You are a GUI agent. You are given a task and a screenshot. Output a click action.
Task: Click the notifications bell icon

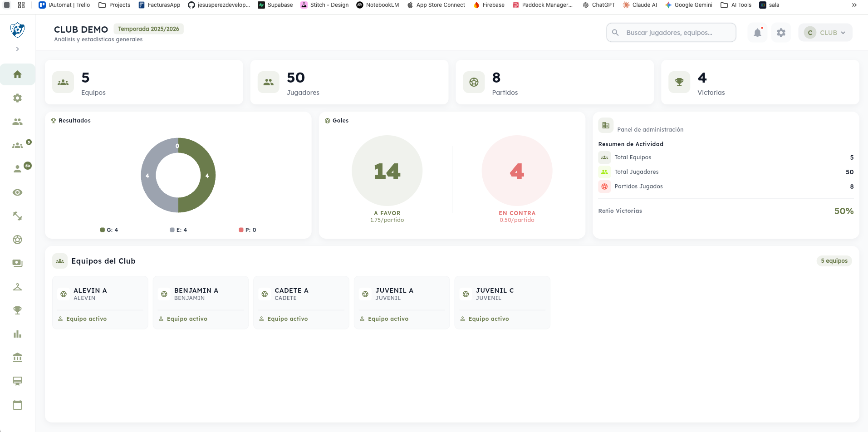click(x=757, y=33)
